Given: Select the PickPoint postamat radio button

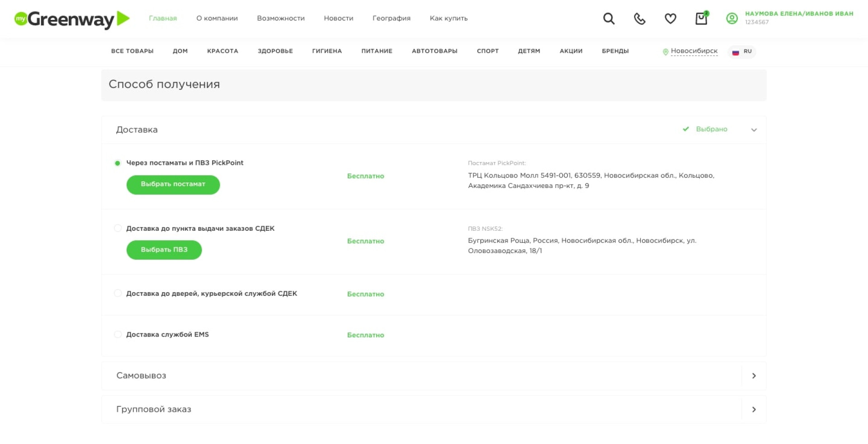Looking at the screenshot, I should (118, 163).
